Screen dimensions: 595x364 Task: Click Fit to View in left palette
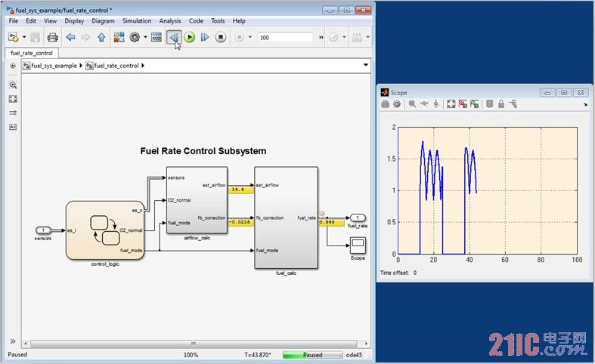(13, 99)
